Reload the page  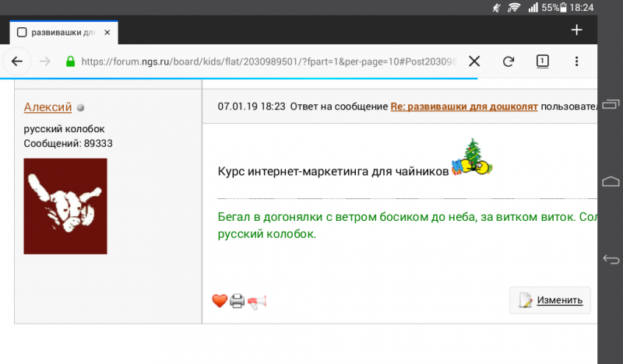click(509, 61)
